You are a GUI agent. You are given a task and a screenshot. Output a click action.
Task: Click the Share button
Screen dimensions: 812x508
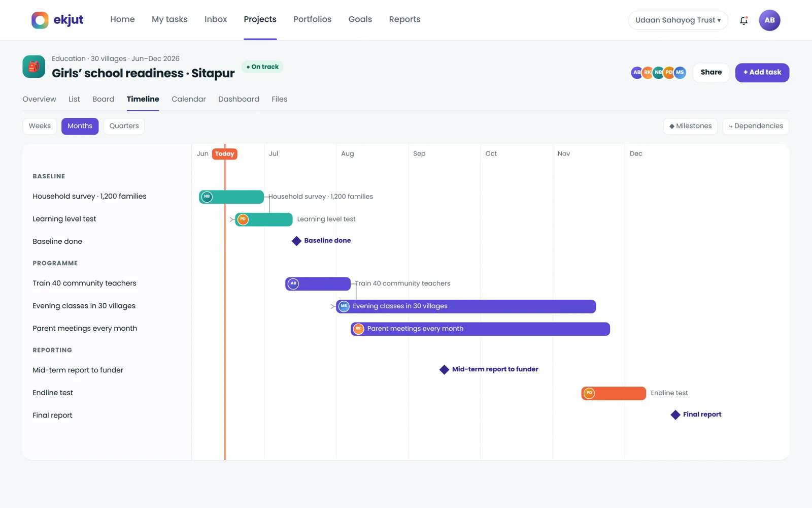point(711,73)
